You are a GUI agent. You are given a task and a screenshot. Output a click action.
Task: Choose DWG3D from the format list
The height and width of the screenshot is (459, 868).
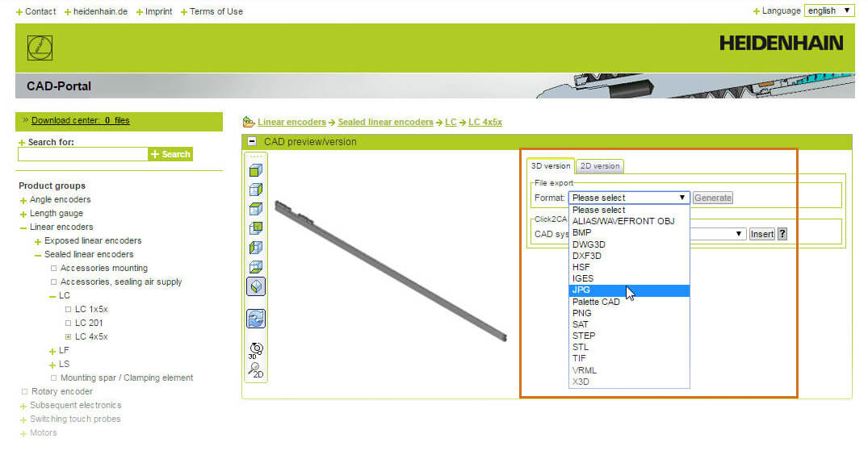coord(629,244)
